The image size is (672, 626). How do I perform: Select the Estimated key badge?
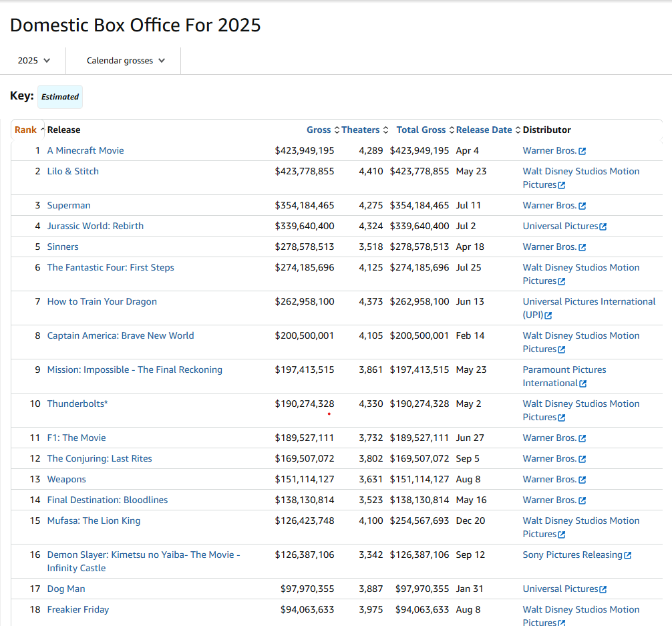(x=60, y=97)
